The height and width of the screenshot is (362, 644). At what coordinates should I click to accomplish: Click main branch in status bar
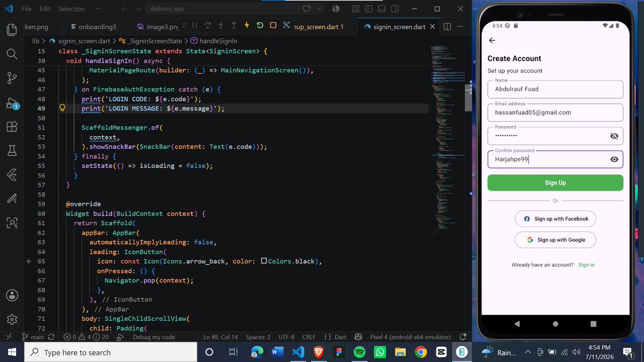pyautogui.click(x=33, y=337)
